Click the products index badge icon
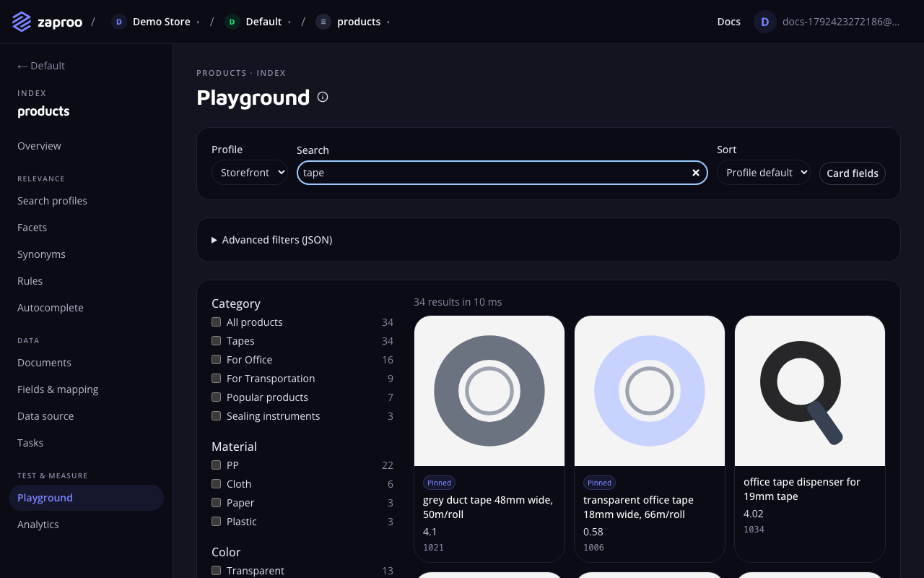 click(323, 22)
